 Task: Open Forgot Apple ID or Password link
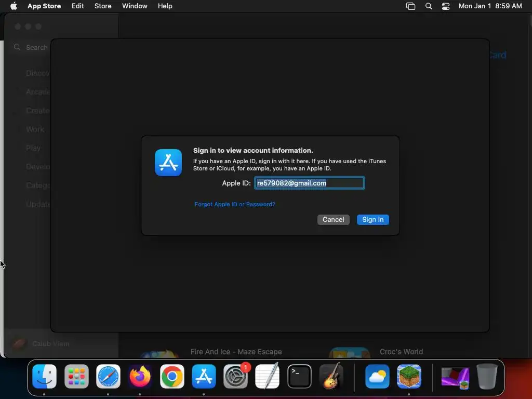[235, 204]
